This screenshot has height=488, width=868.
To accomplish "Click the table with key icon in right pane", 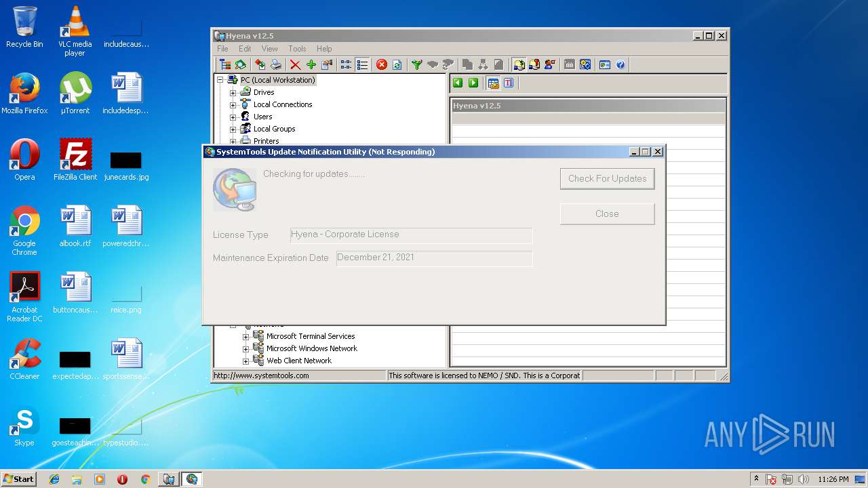I will coord(493,83).
